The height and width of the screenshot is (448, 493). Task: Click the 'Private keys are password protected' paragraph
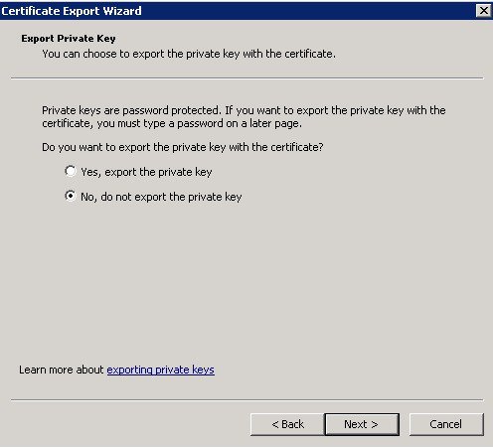[x=244, y=117]
